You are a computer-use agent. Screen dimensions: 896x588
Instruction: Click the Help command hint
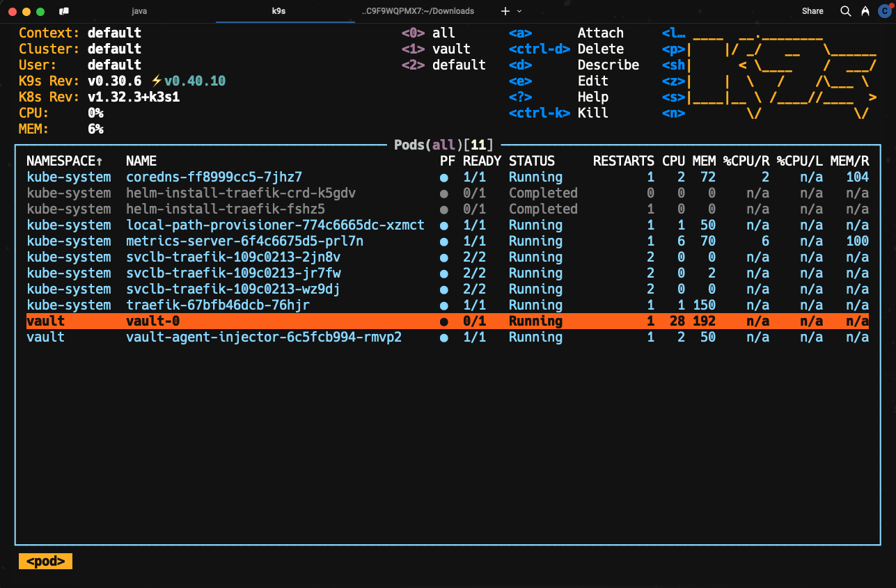click(x=593, y=97)
